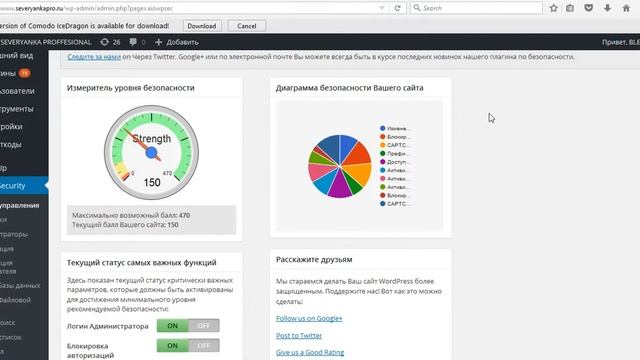640x360 pixels.
Task: Open the bookmarks list icon beside the star
Action: (570, 8)
